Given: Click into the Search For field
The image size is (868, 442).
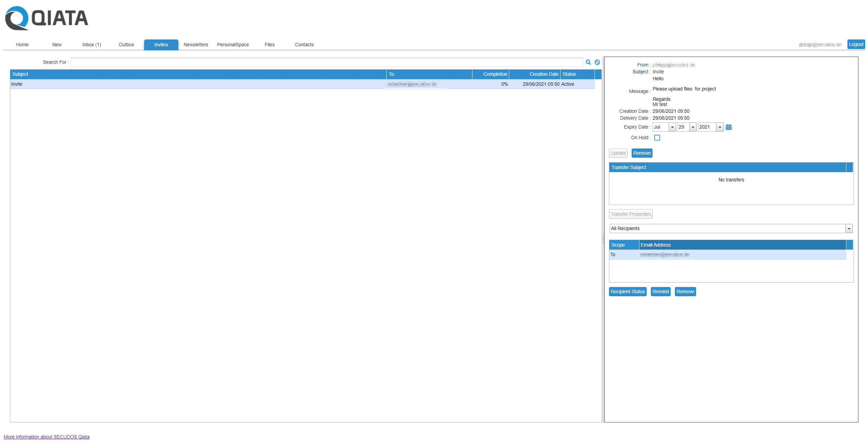Looking at the screenshot, I should [x=326, y=62].
